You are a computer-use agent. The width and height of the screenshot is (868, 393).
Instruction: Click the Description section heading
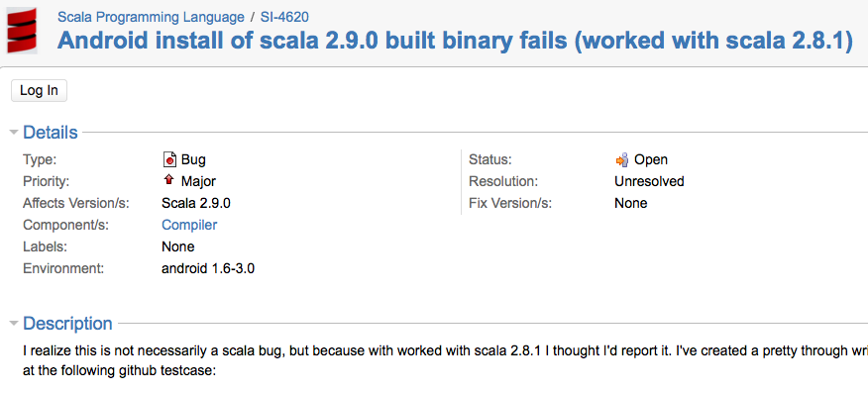67,324
